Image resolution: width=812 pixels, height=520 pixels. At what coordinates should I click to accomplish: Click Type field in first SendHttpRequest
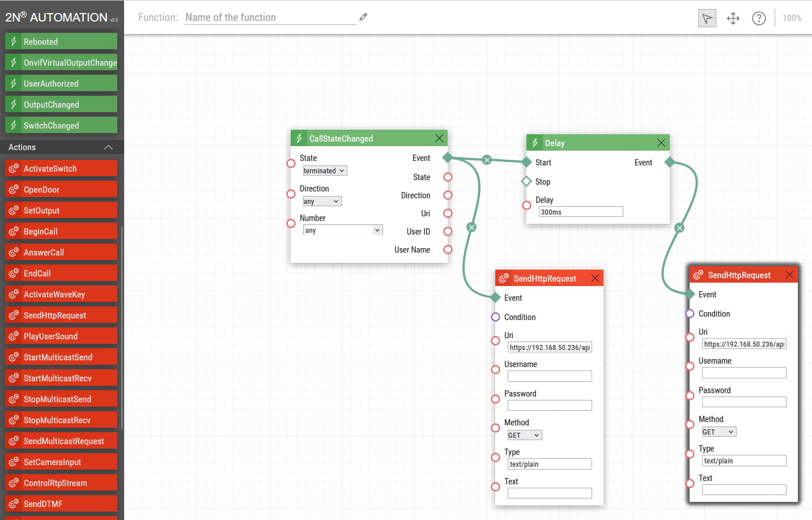click(x=550, y=464)
